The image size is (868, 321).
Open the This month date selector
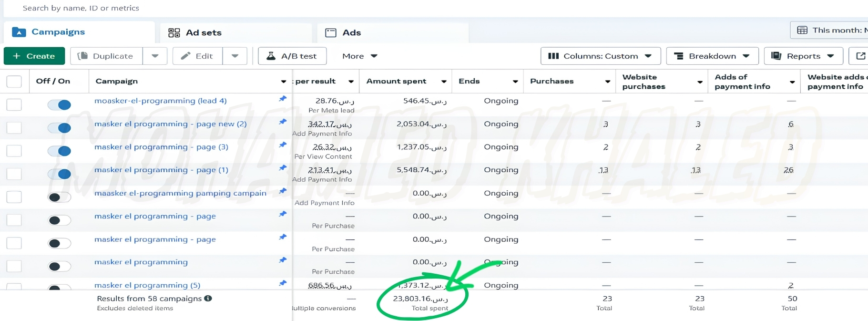click(829, 30)
